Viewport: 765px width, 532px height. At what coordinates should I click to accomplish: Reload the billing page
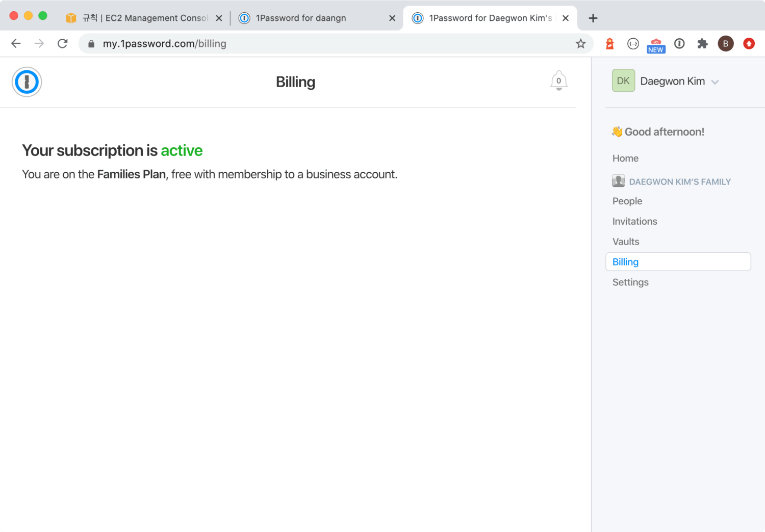point(63,44)
